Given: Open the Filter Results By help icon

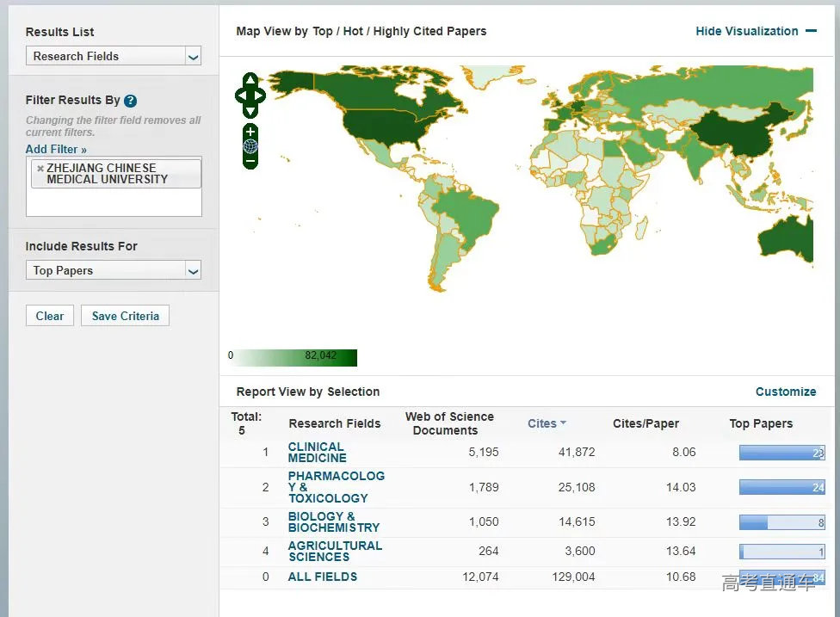Looking at the screenshot, I should 130,101.
